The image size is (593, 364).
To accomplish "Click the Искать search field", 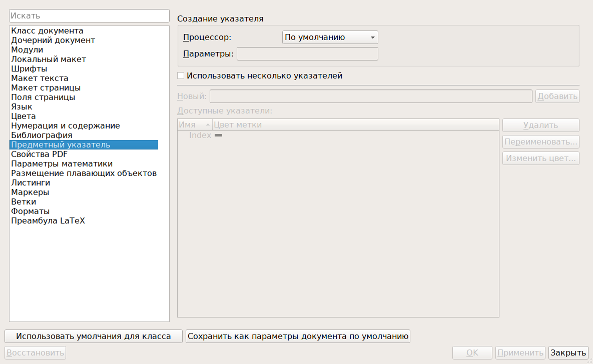I will point(89,16).
